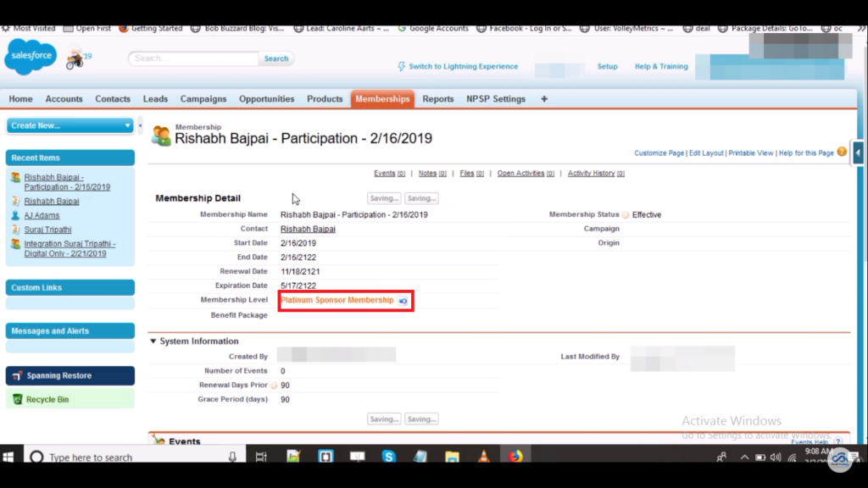Click the Recycle Bin icon in sidebar
868x488 pixels.
tap(18, 399)
